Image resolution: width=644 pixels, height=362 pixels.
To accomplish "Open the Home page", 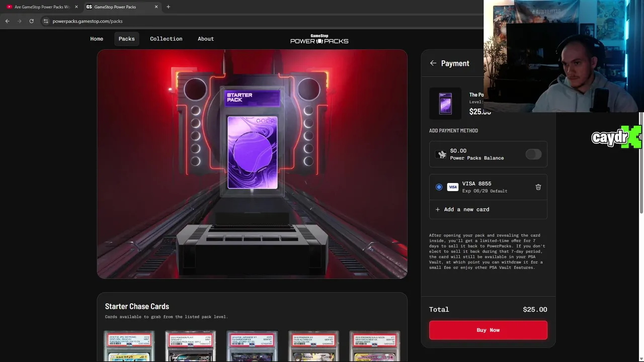I will 97,39.
